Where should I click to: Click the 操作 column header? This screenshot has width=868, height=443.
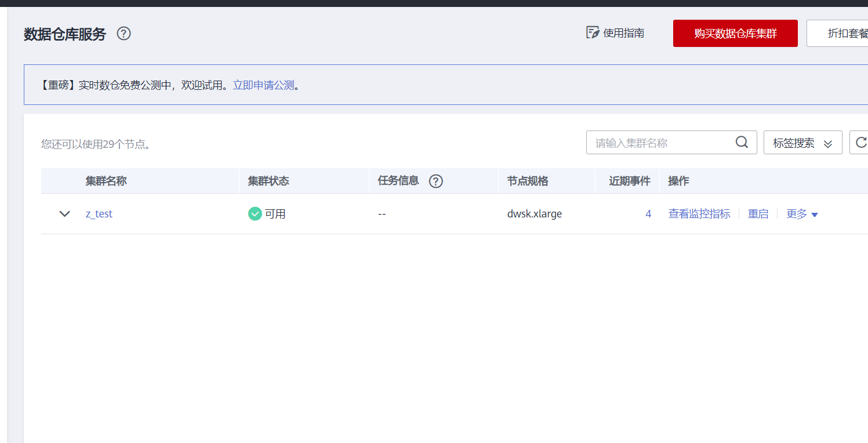678,181
